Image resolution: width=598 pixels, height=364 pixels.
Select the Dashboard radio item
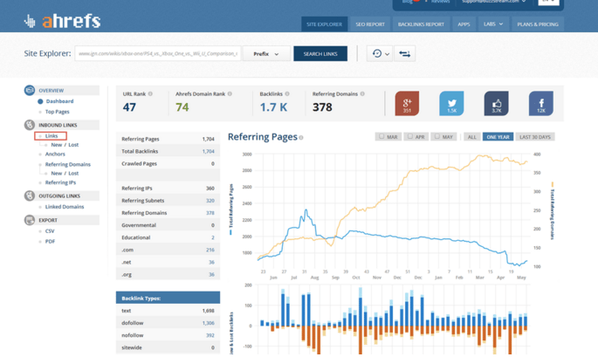point(40,101)
